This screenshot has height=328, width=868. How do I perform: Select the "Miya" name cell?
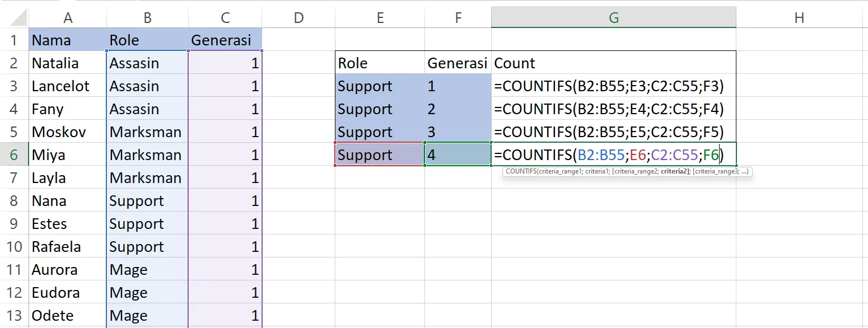(67, 155)
